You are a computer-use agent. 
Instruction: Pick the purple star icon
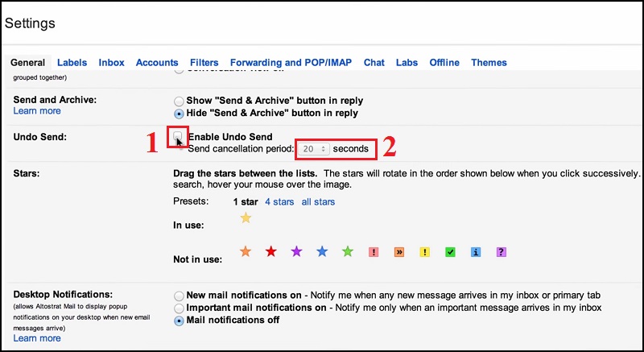296,252
